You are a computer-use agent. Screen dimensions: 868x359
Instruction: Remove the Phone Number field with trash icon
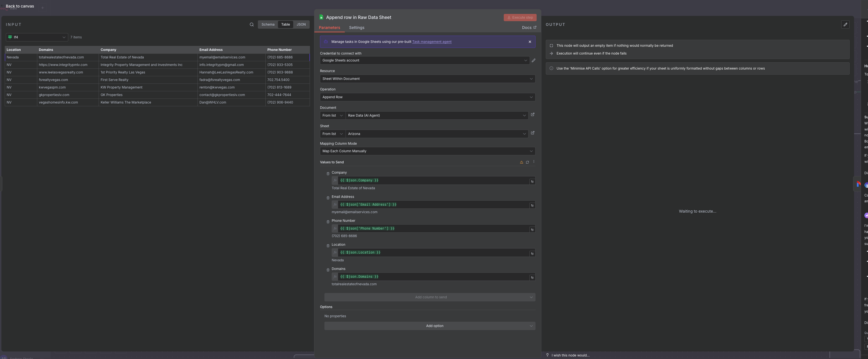pyautogui.click(x=327, y=222)
